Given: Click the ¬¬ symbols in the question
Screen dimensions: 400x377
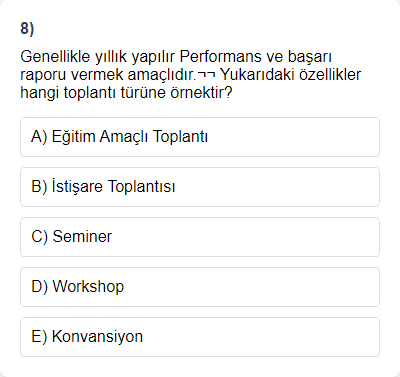Looking at the screenshot, I should click(x=206, y=75).
